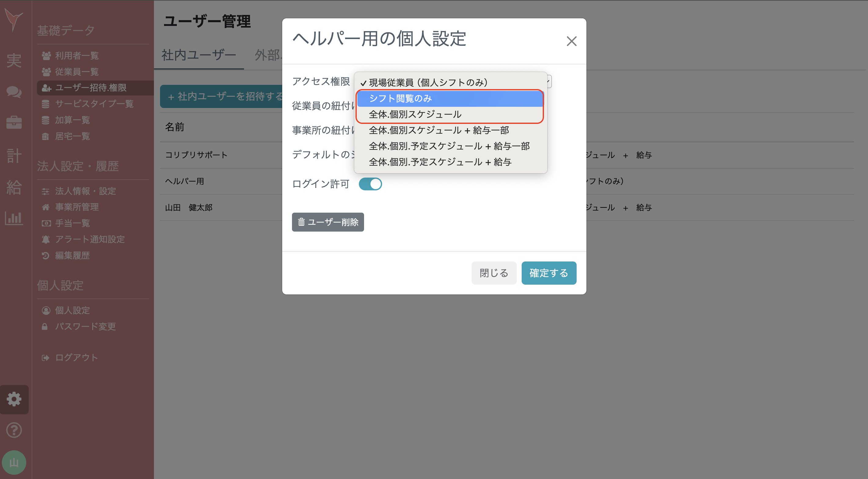Viewport: 868px width, 479px height.
Task: Select 全体.個別.予定スケジュール＋給与 option
Action: pos(440,162)
